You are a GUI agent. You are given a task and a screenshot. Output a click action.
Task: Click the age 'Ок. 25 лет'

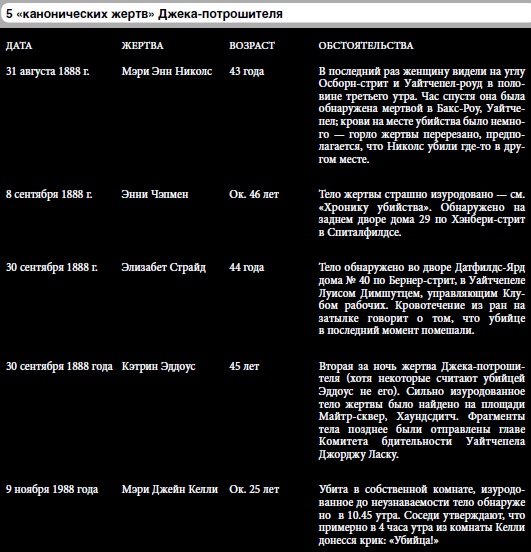(x=254, y=489)
